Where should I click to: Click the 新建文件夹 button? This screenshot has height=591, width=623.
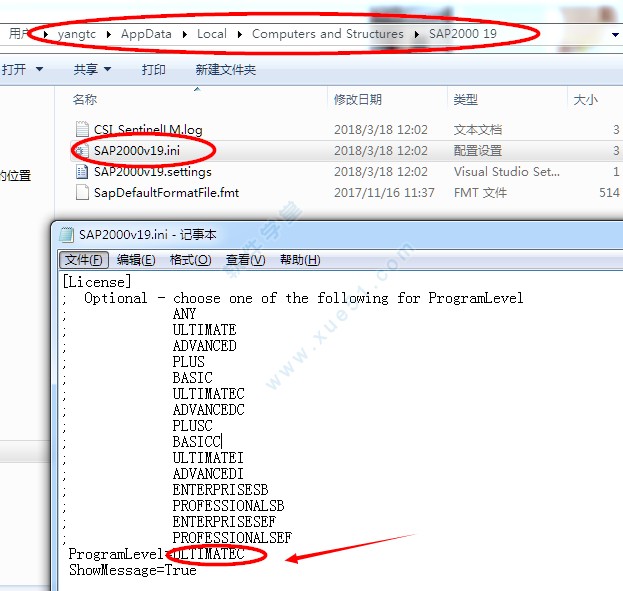(225, 70)
